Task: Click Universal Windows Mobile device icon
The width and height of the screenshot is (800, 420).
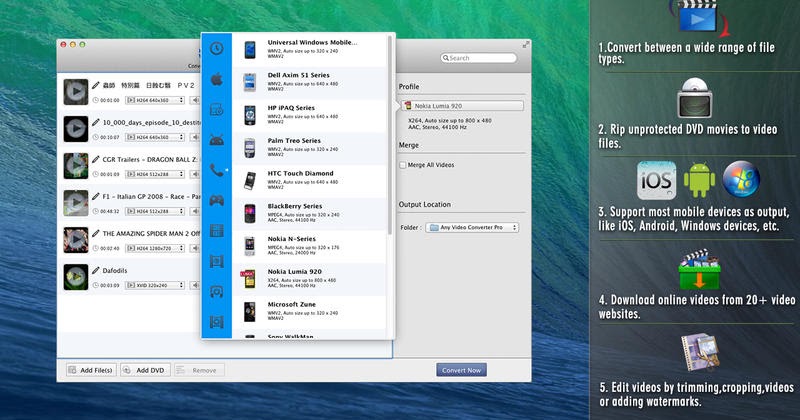Action: point(249,50)
